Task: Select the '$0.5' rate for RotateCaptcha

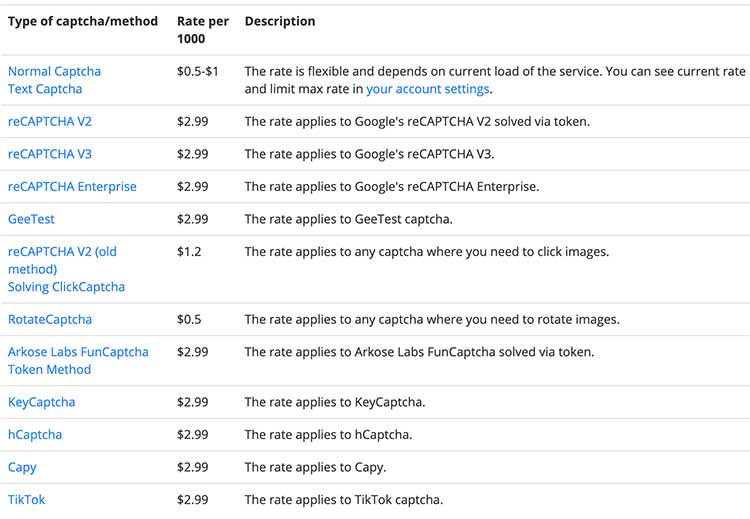Action: [x=189, y=320]
